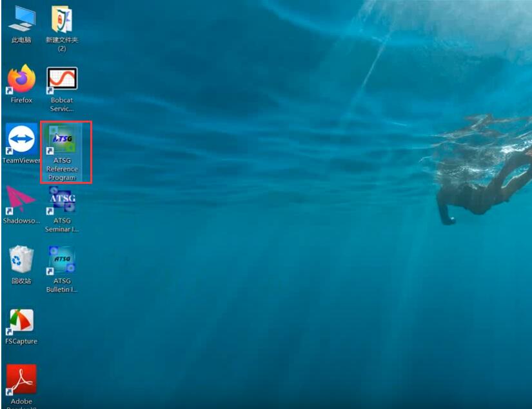Click the "ATSG Reference Program" text label
The width and height of the screenshot is (532, 409).
point(61,169)
